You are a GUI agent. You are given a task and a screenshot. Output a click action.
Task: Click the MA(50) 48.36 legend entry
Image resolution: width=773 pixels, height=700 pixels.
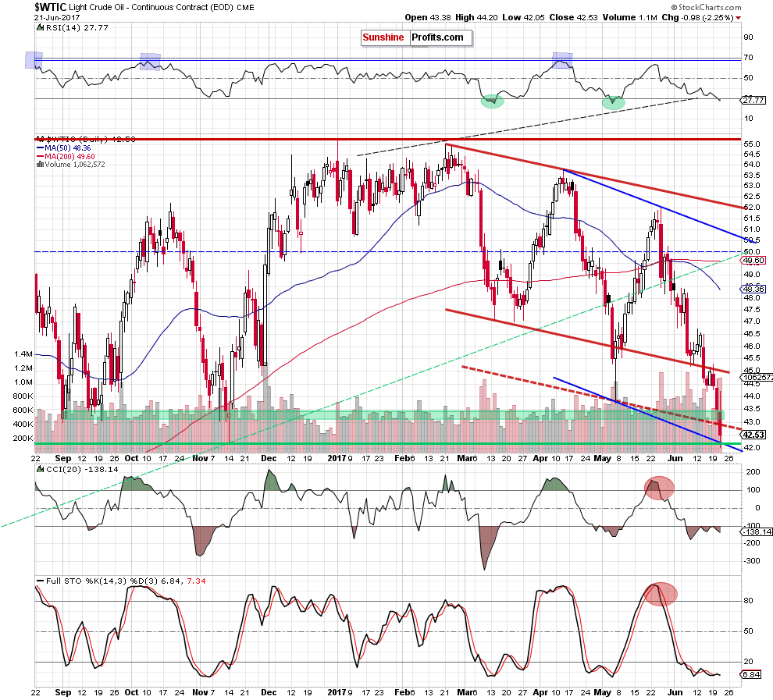pyautogui.click(x=63, y=147)
